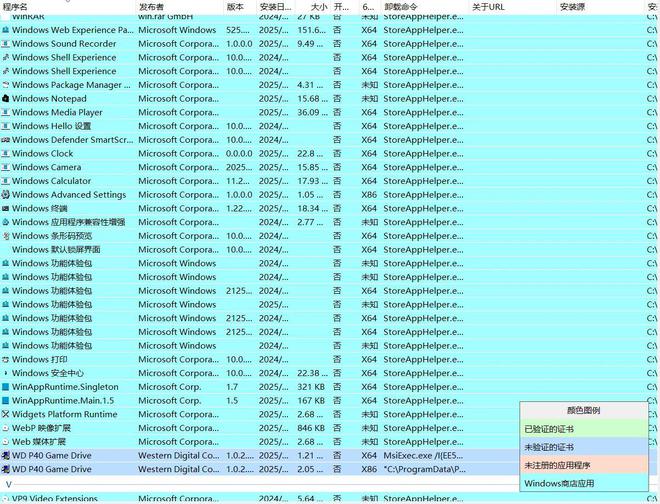Click the WebP 映像扩展 icon
This screenshot has width=660, height=504.
click(x=5, y=428)
